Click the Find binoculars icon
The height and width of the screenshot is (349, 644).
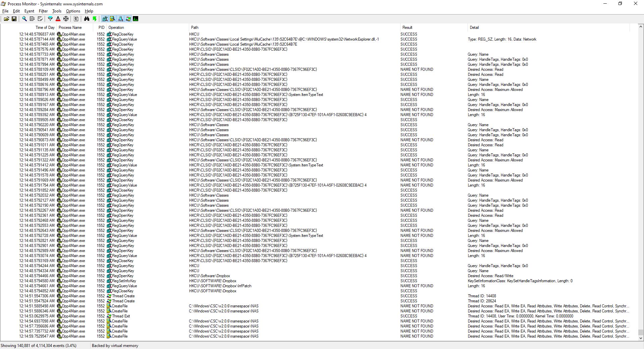tap(87, 19)
